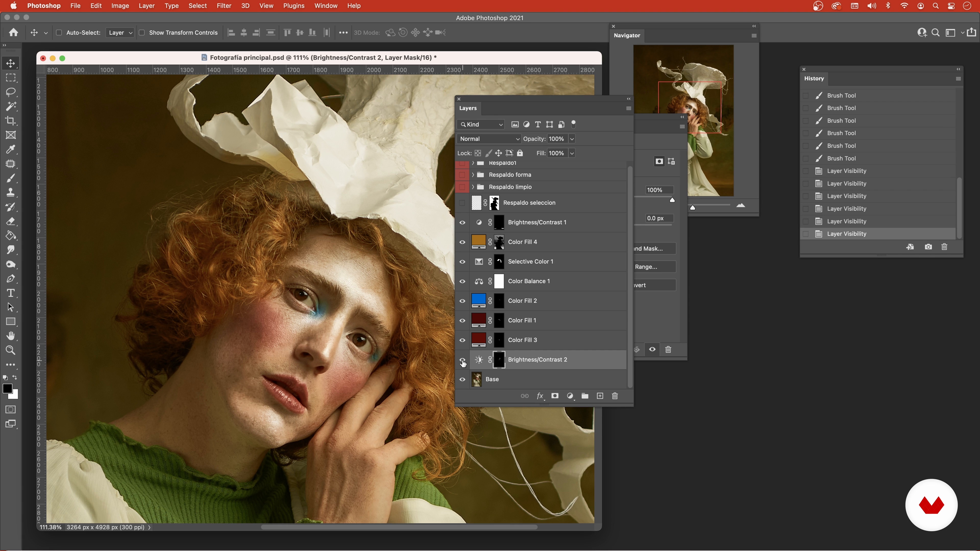The width and height of the screenshot is (980, 551).
Task: Choose the Horizontal Type tool
Action: click(x=11, y=293)
